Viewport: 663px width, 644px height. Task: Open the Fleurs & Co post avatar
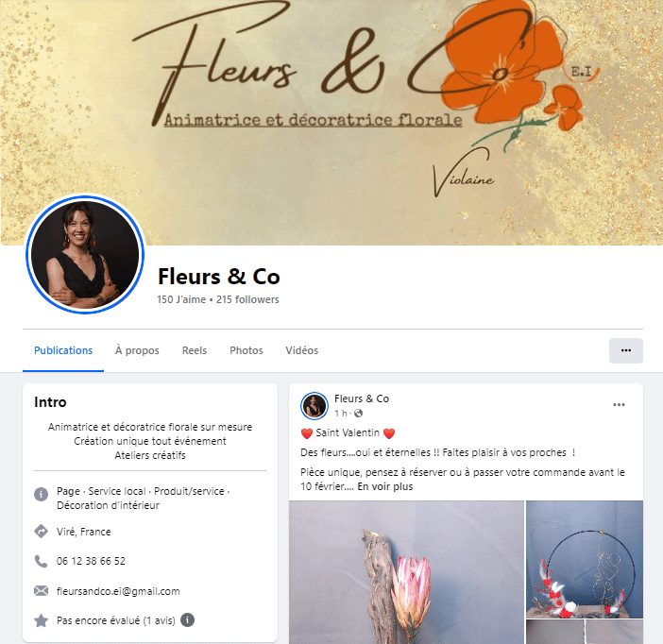point(314,405)
